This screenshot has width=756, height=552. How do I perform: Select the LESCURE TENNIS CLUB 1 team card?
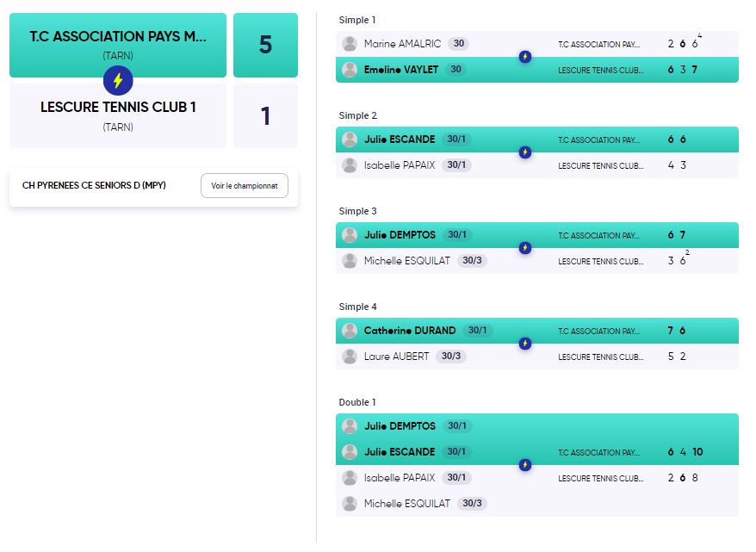point(118,115)
